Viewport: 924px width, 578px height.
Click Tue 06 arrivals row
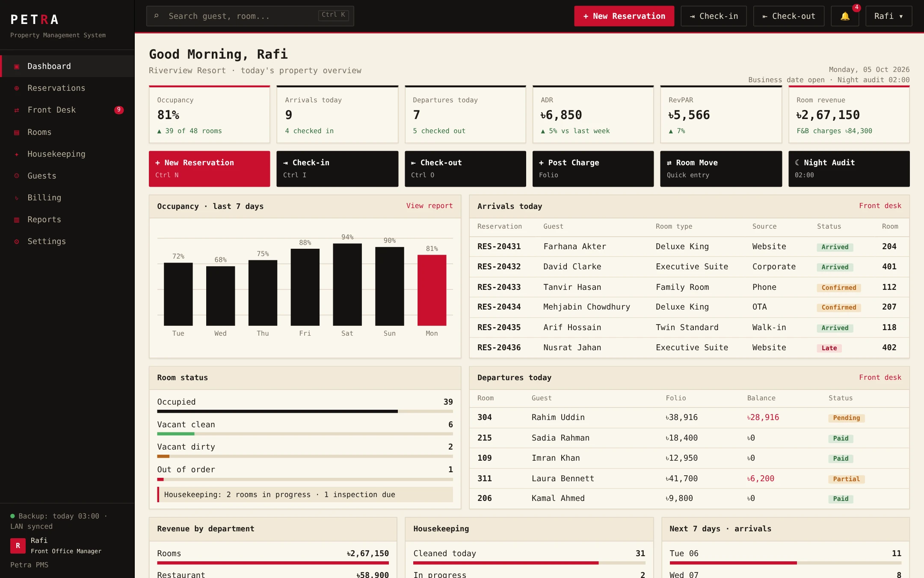click(x=785, y=556)
